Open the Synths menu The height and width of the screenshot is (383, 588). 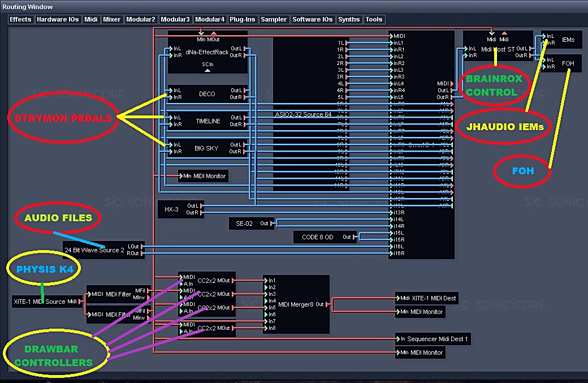pyautogui.click(x=349, y=19)
